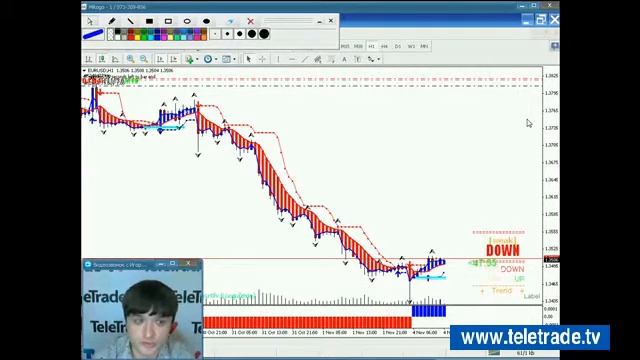Click the eraser tool in drawing toolbar
640x360 pixels.
point(230,21)
